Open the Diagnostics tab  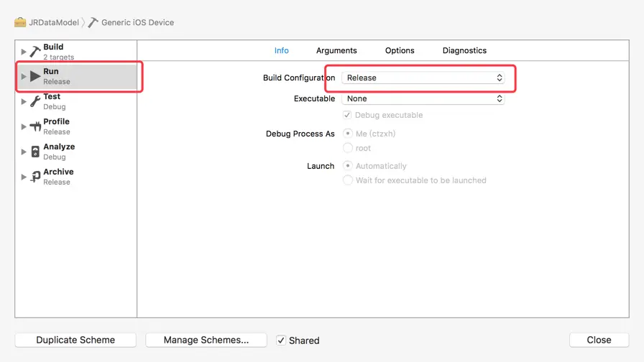coord(464,50)
